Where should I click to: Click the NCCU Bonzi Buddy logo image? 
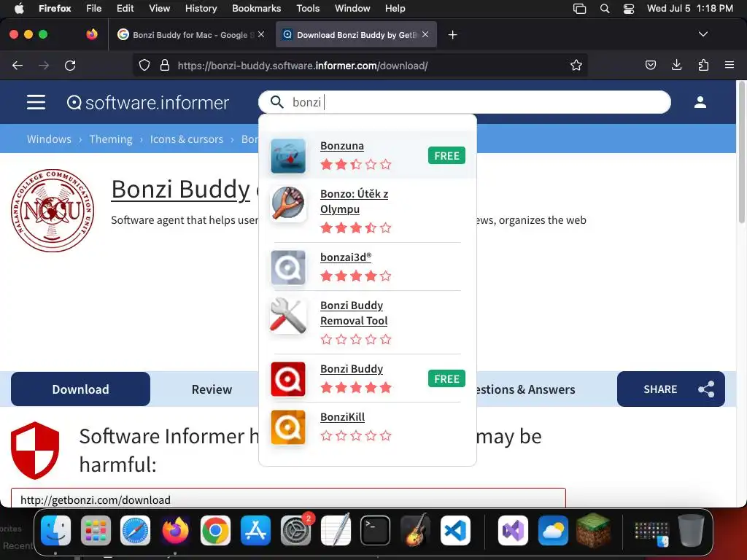coord(53,211)
